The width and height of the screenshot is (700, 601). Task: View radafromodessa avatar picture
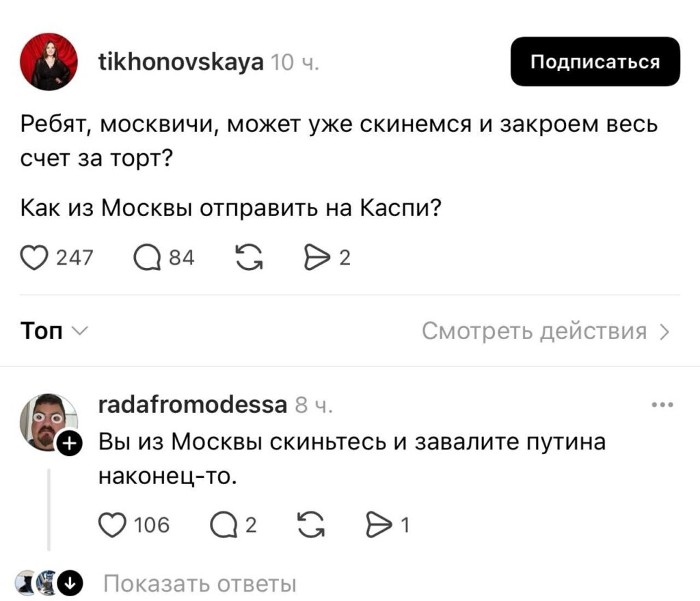(46, 421)
